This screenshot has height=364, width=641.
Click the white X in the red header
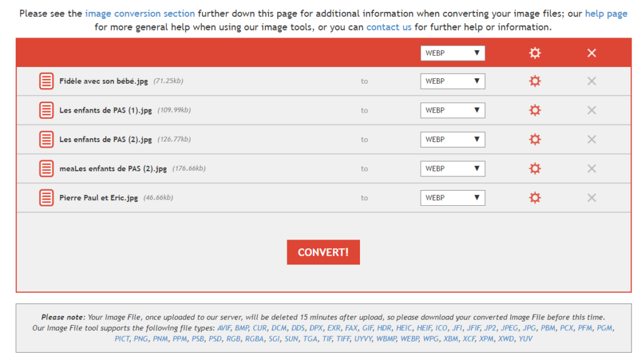point(592,53)
